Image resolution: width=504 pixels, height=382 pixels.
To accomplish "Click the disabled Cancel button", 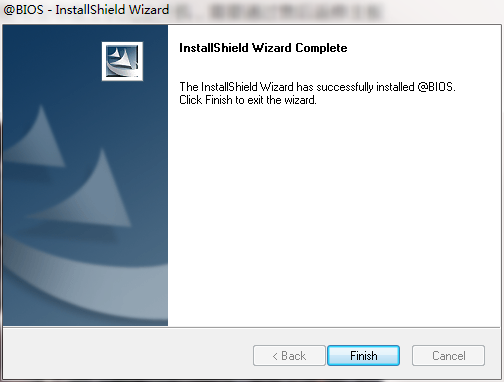I will click(448, 356).
